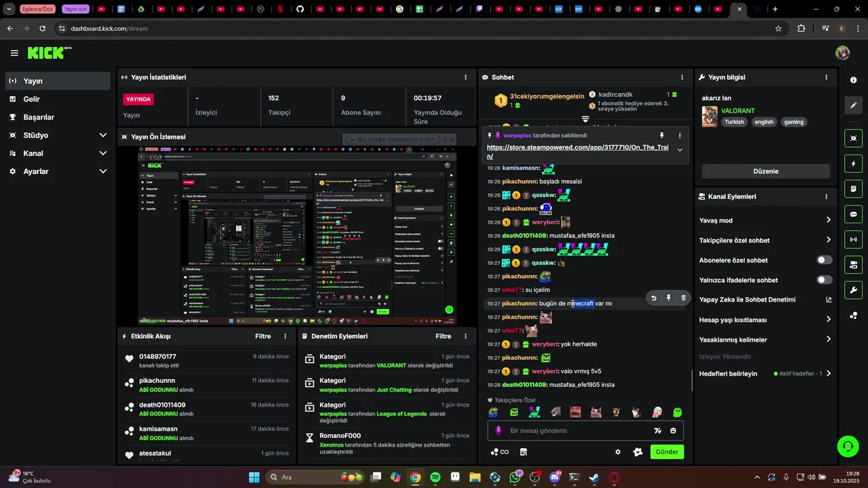Image resolution: width=868 pixels, height=488 pixels.
Task: Toggle Yalnızca ifadelerle sohbet switch
Action: coord(825,280)
